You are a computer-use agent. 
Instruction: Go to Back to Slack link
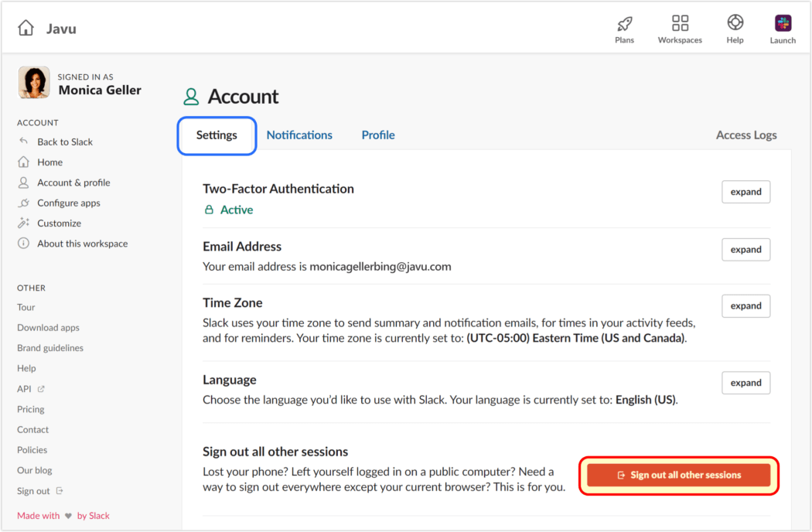point(65,142)
